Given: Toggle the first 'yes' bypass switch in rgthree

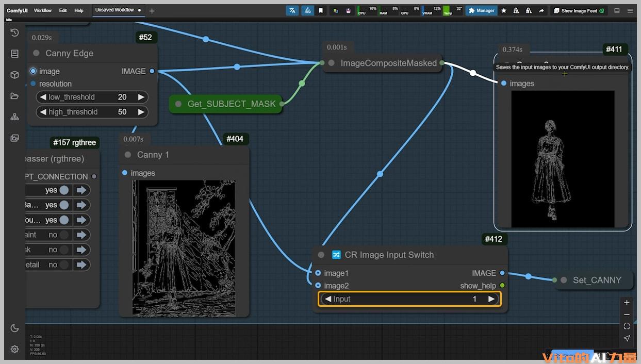Looking at the screenshot, I should (x=64, y=190).
